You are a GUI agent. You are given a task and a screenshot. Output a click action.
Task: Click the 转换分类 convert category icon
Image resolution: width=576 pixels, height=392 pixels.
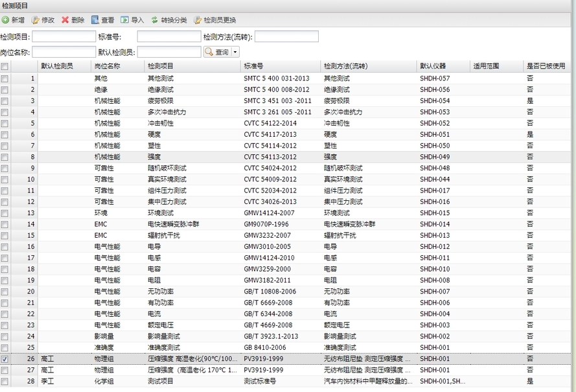coord(155,20)
